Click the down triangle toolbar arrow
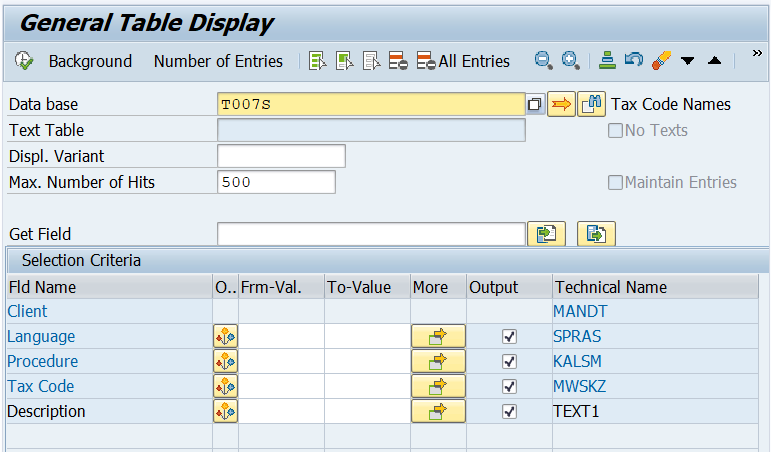The image size is (771, 452). [x=687, y=61]
